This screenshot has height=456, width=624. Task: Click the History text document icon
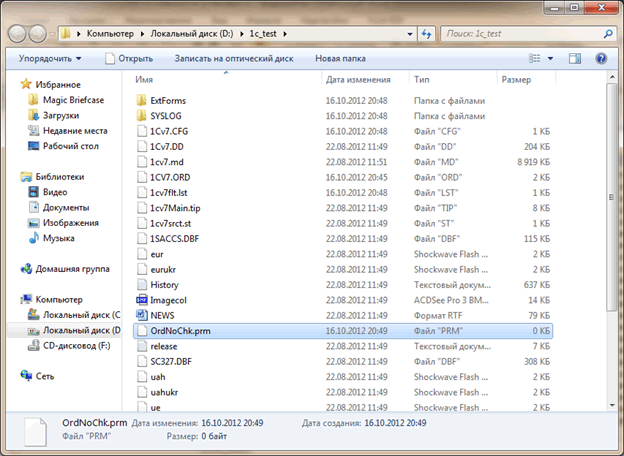click(142, 285)
